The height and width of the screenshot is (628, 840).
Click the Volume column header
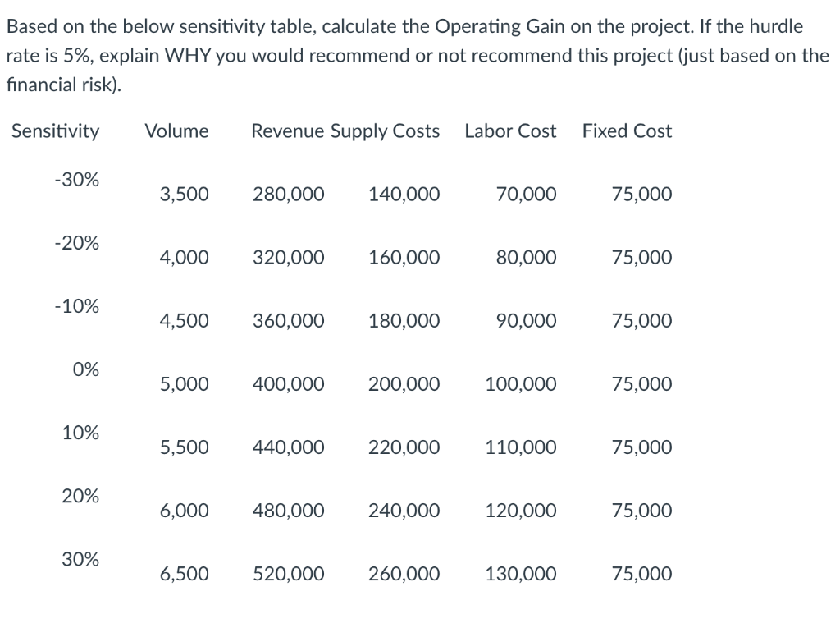pos(176,131)
